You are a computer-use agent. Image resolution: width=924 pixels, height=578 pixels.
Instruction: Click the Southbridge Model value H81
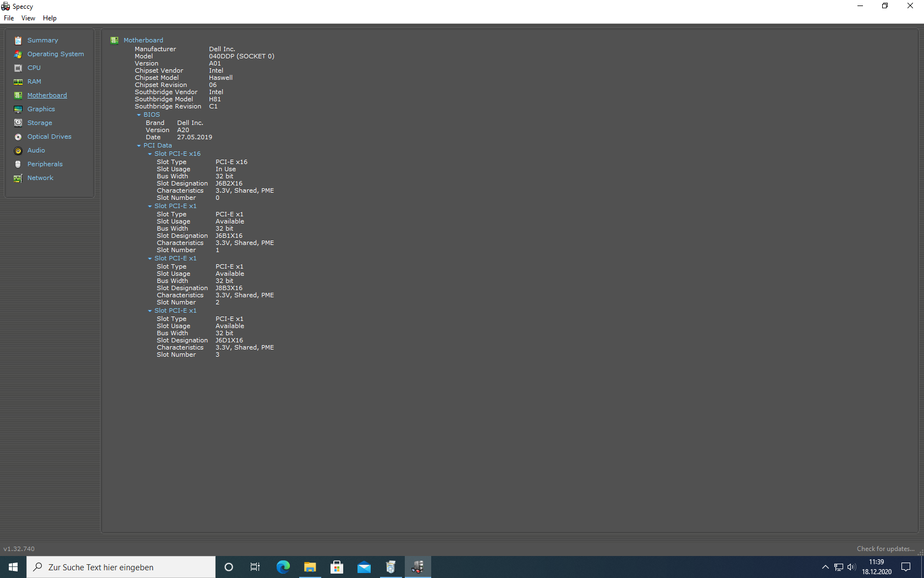pyautogui.click(x=215, y=99)
